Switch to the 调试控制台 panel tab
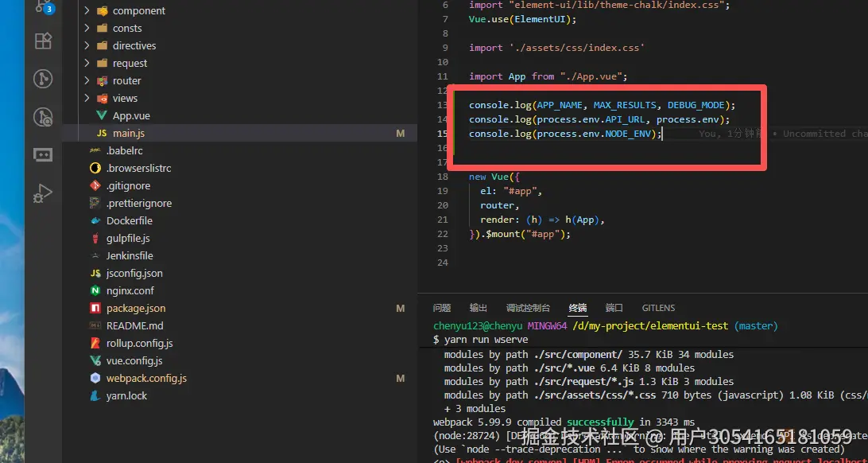This screenshot has height=463, width=868. (x=528, y=308)
